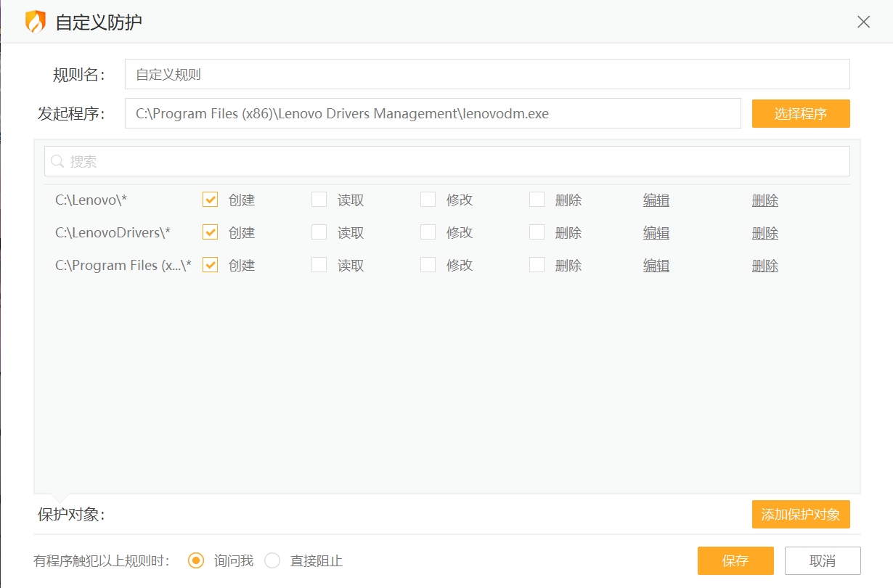Uncheck 创建 for the C:\Lenovo\* rule
Viewport: 893px width, 588px height.
click(x=210, y=199)
